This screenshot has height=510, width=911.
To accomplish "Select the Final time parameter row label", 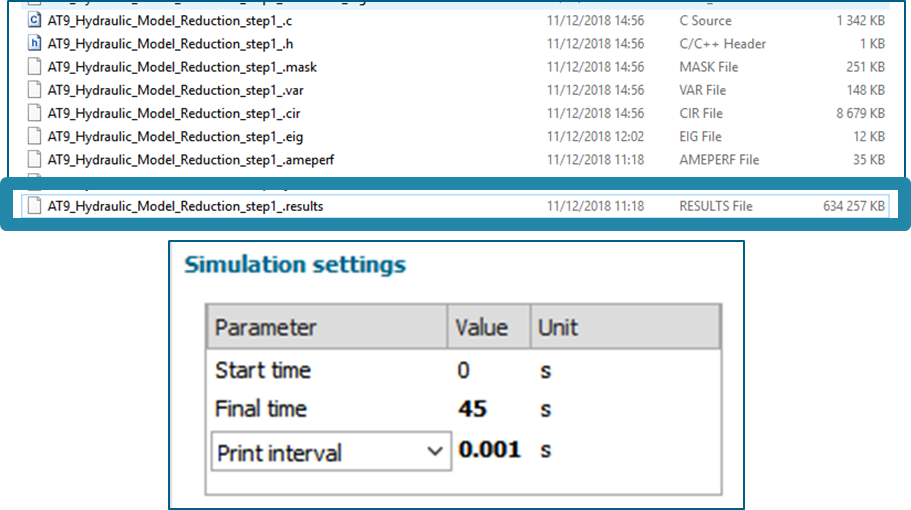I will (x=261, y=409).
